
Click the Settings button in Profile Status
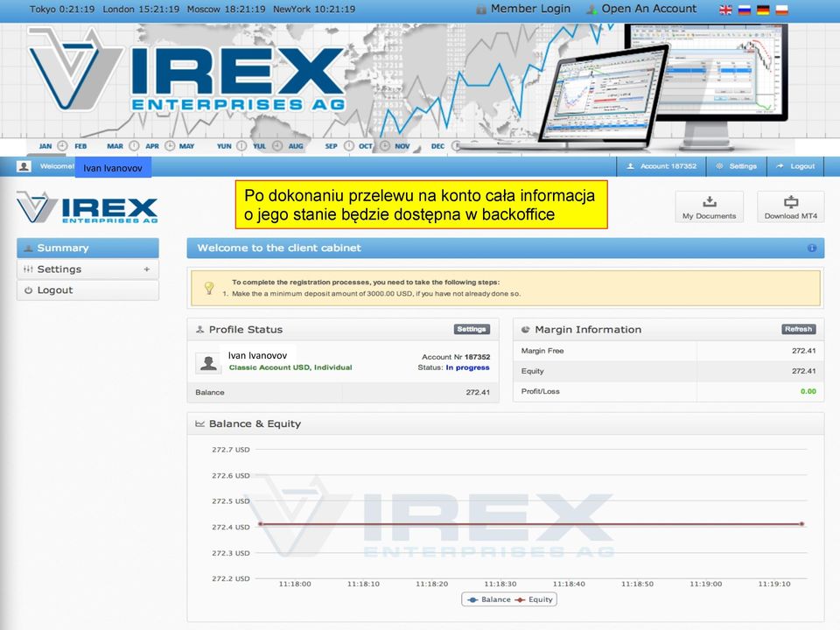[x=472, y=330]
